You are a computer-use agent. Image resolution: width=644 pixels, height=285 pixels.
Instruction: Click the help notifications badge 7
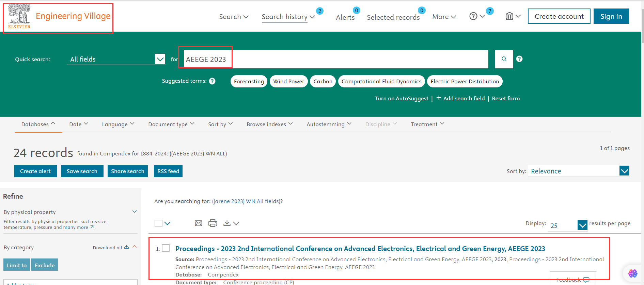(x=490, y=11)
